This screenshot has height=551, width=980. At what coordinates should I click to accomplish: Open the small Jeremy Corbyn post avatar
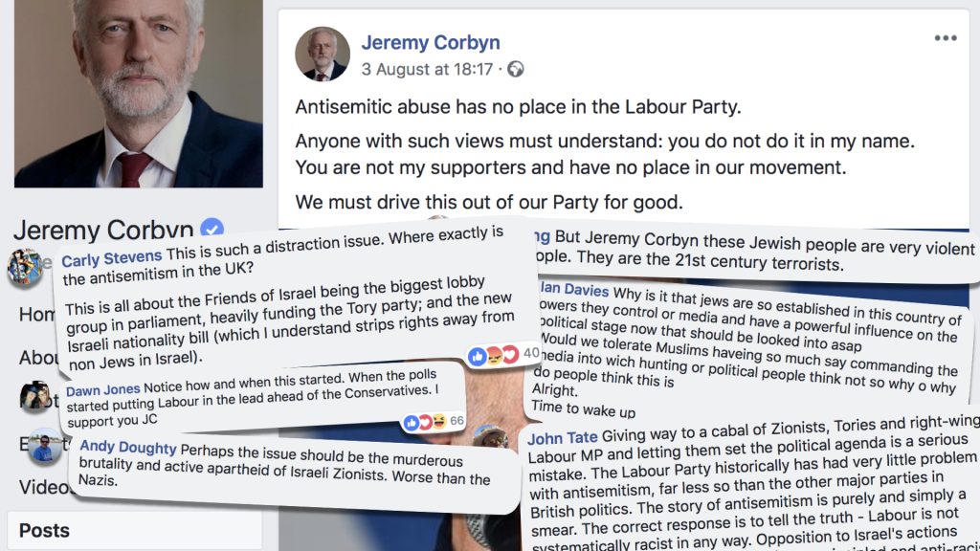(323, 55)
